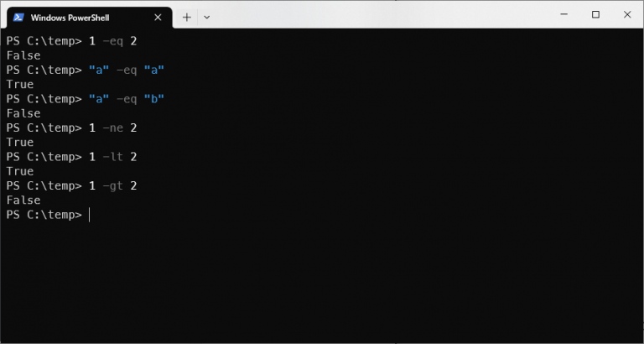Screen dimensions: 644x344
Task: Close the terminal window
Action: point(626,14)
